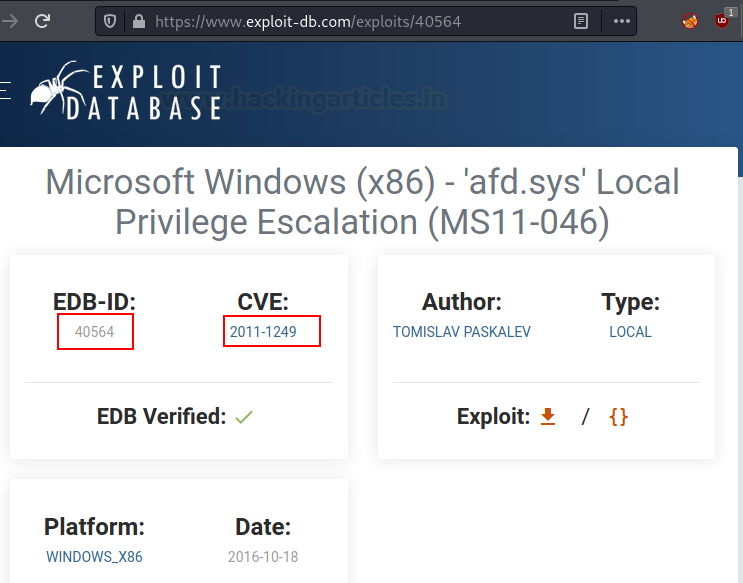Open orange blocked-script extension icon

[689, 21]
